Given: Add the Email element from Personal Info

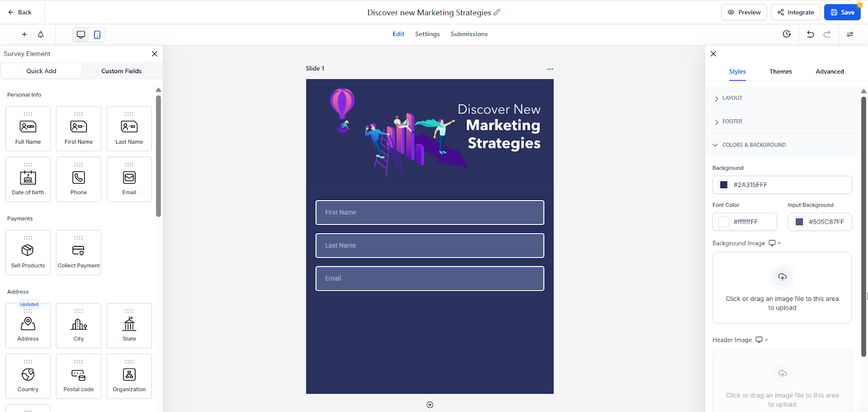Looking at the screenshot, I should coord(129,179).
